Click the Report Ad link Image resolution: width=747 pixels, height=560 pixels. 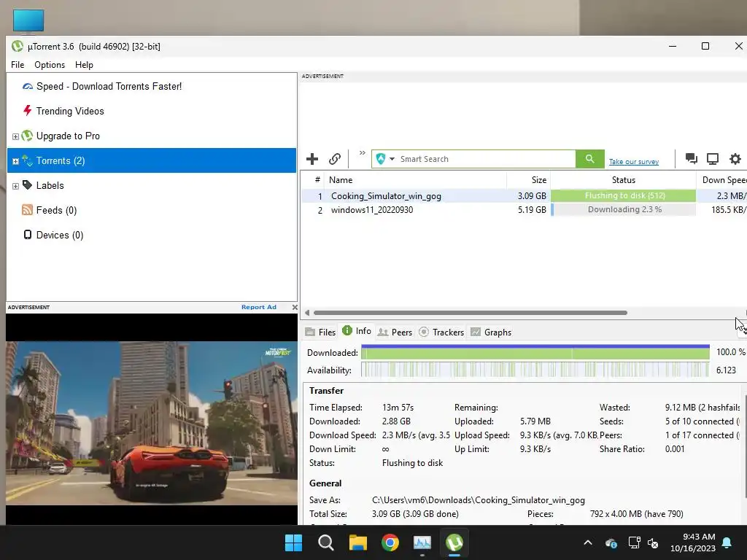tap(259, 307)
